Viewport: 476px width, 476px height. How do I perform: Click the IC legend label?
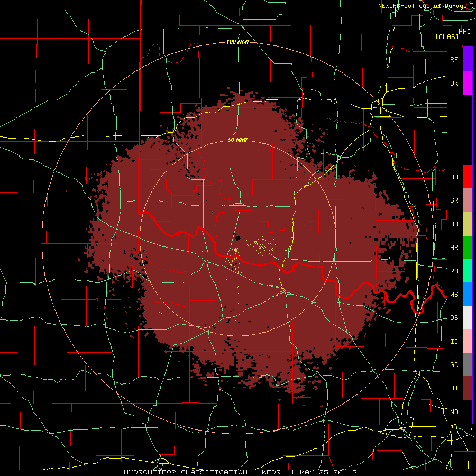454,342
